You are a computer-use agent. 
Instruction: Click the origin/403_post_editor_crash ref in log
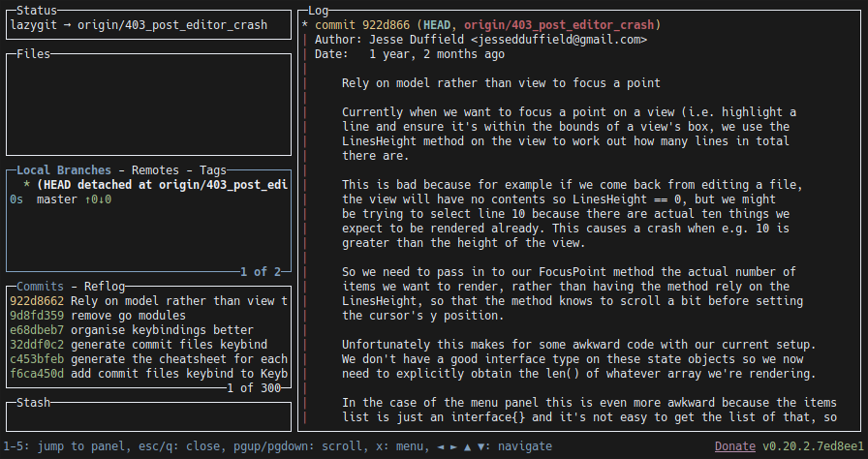click(559, 25)
